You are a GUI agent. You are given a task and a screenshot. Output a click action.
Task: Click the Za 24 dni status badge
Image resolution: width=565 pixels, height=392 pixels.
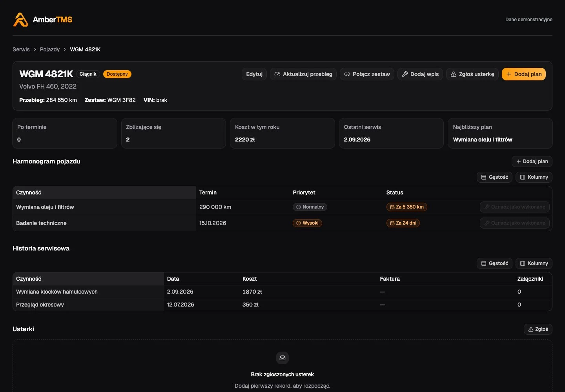click(x=403, y=223)
